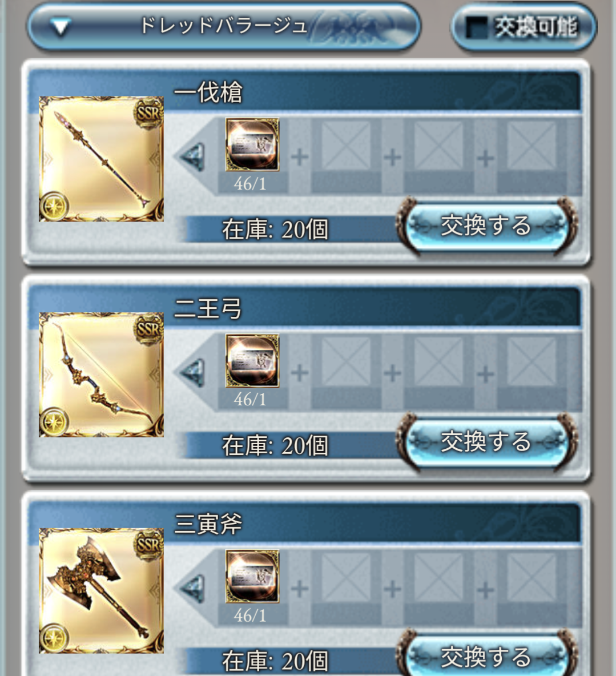616x676 pixels.
Task: Select the 二王弓 bow weapon thumbnail
Action: click(x=101, y=375)
